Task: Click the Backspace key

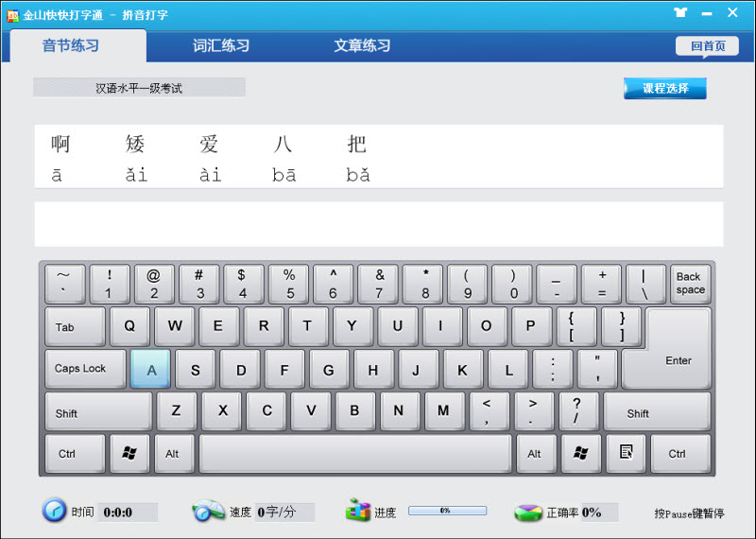Action: pos(690,284)
